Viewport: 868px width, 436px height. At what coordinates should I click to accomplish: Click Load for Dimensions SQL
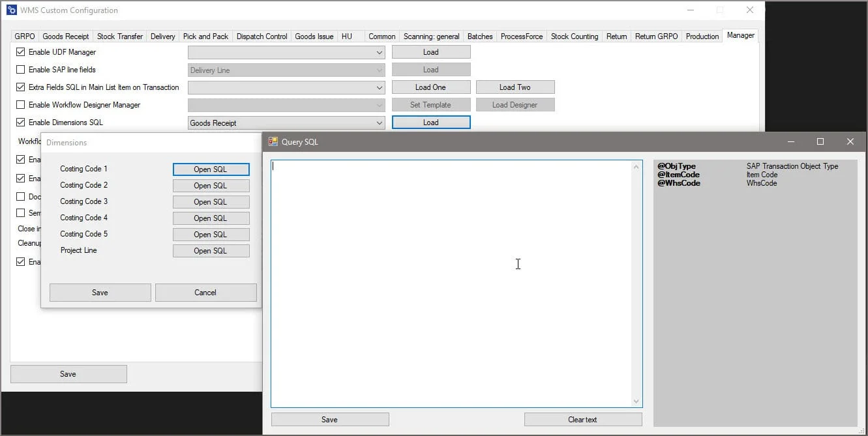coord(431,123)
